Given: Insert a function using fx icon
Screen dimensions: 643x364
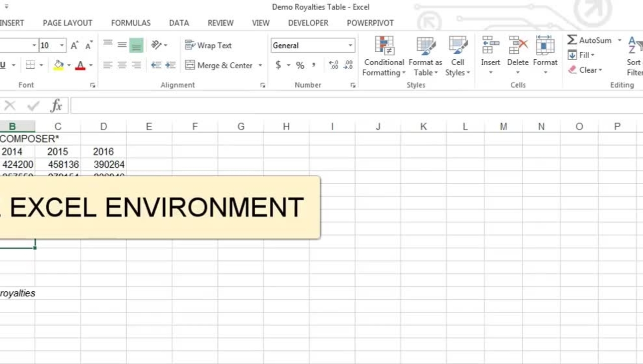Looking at the screenshot, I should click(56, 106).
